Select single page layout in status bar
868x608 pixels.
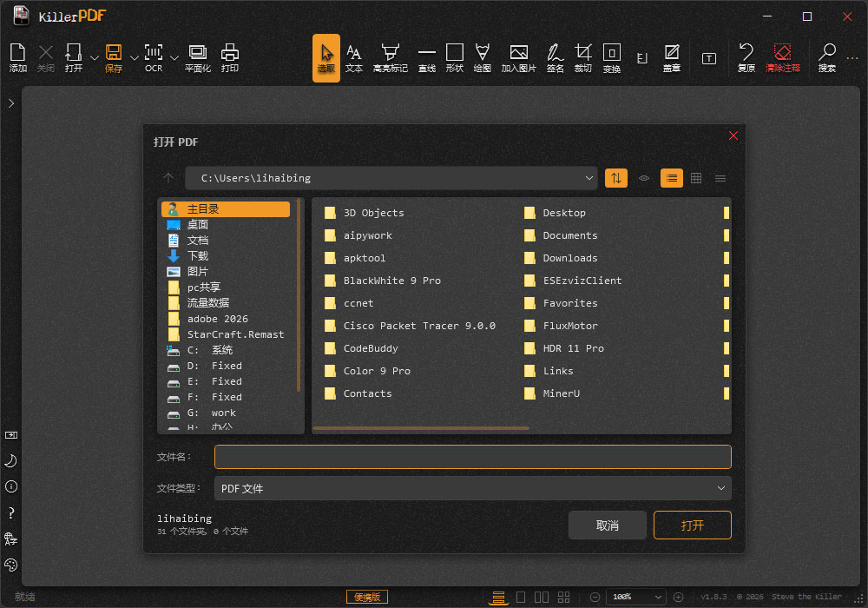(x=520, y=597)
